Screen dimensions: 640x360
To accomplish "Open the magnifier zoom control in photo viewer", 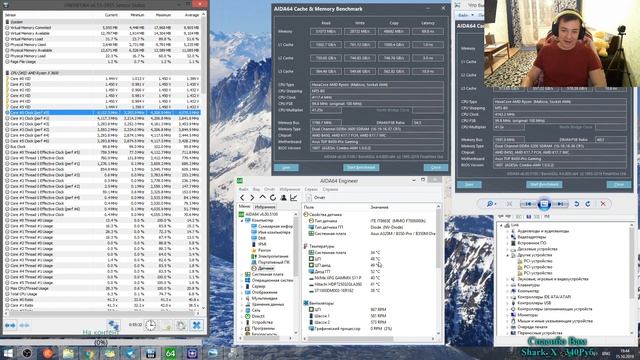I will tap(490, 204).
